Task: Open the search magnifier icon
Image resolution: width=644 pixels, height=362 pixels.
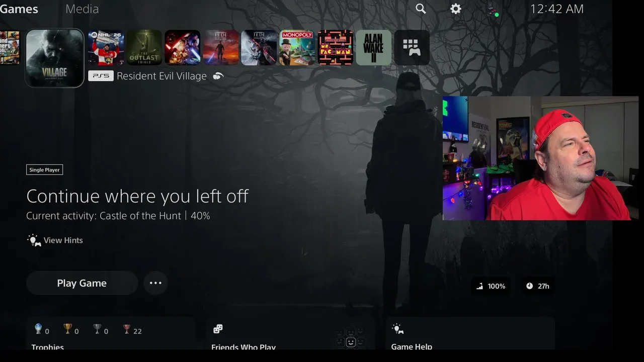Action: tap(421, 9)
